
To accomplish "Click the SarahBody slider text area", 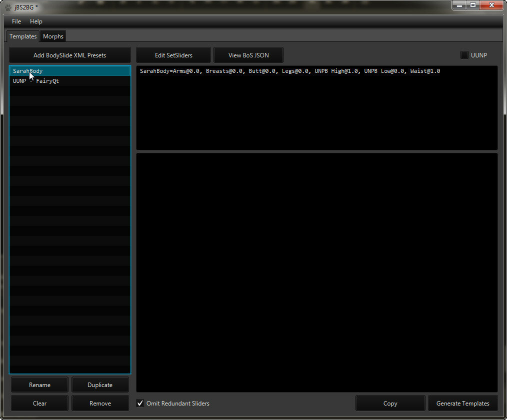I will coord(317,108).
